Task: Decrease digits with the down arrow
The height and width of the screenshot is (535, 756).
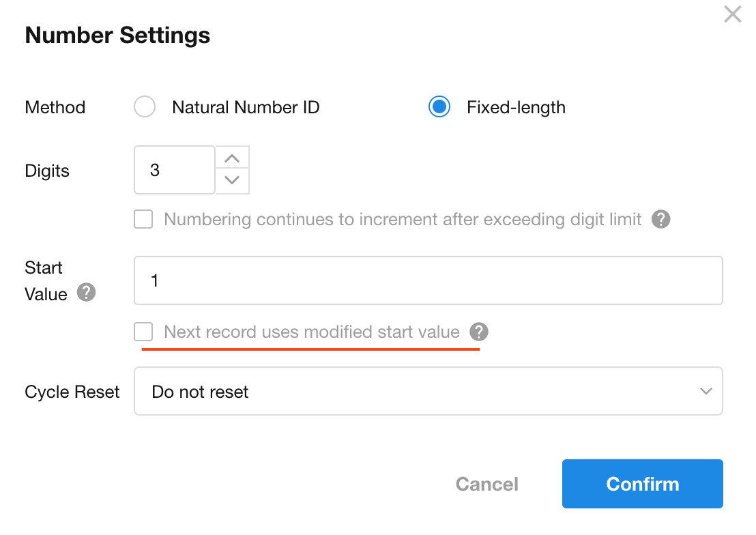Action: (x=232, y=181)
